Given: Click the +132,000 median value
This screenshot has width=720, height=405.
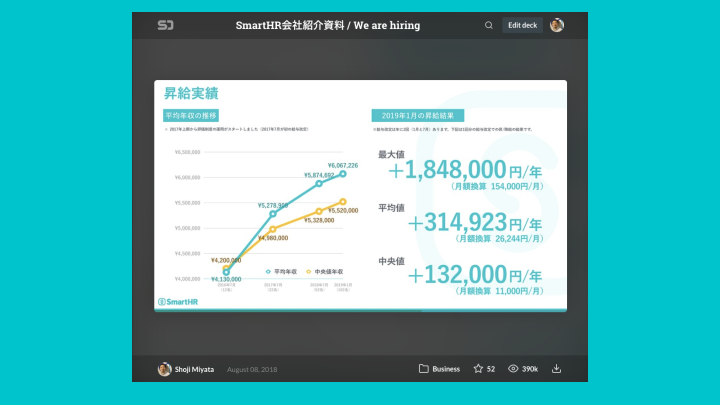Looking at the screenshot, I should pyautogui.click(x=457, y=275).
